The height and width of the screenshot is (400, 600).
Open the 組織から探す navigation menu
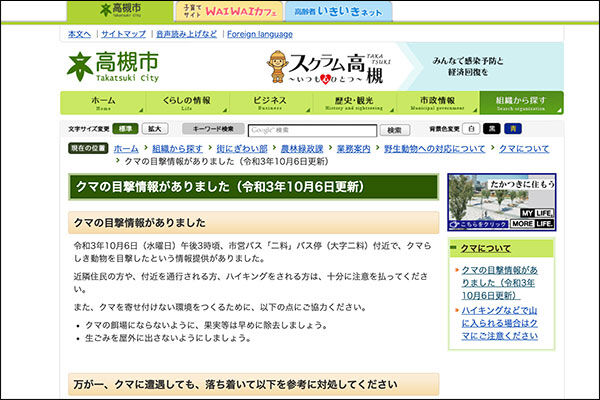(521, 103)
